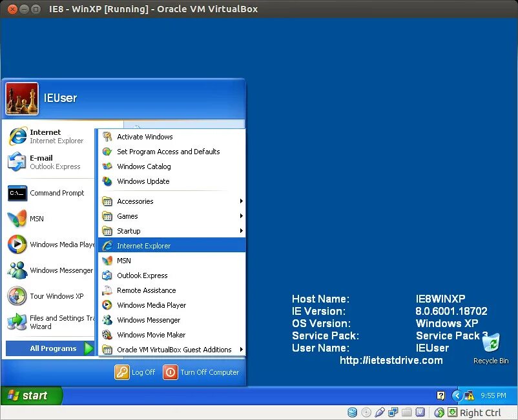Click the 8.0.6001.18702 IE version text
The height and width of the screenshot is (420, 518).
pos(451,311)
